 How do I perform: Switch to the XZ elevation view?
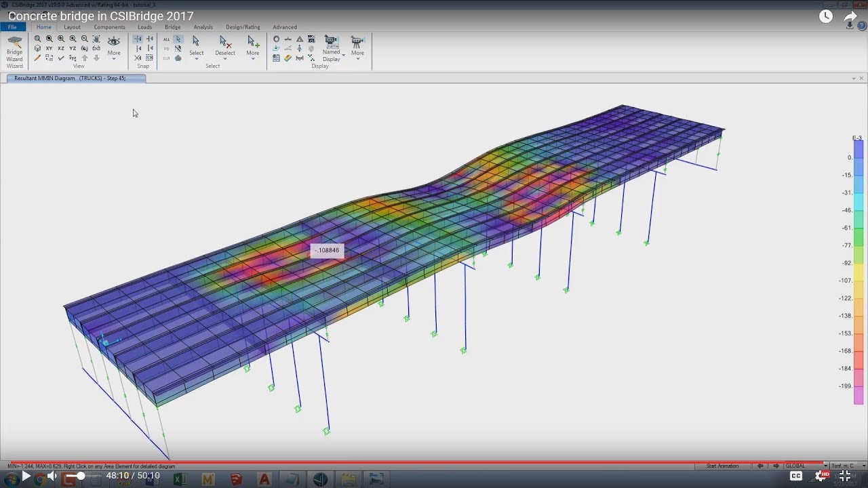[61, 49]
